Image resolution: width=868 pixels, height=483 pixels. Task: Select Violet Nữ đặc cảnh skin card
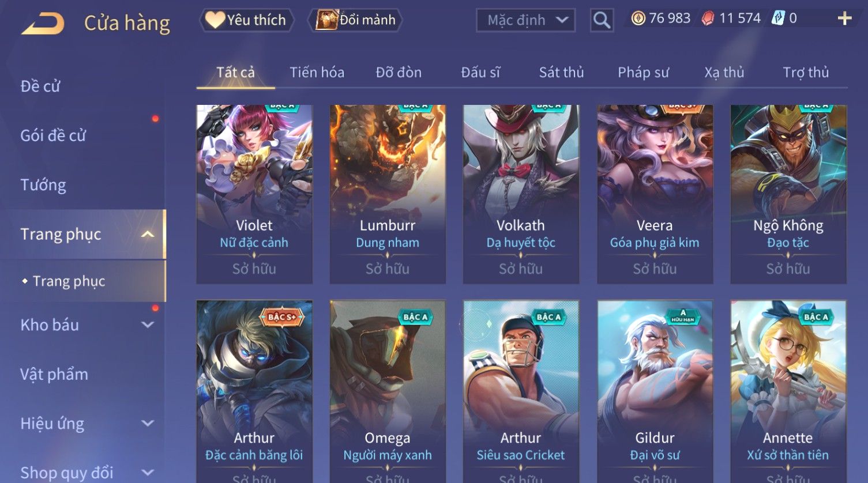[x=254, y=194]
